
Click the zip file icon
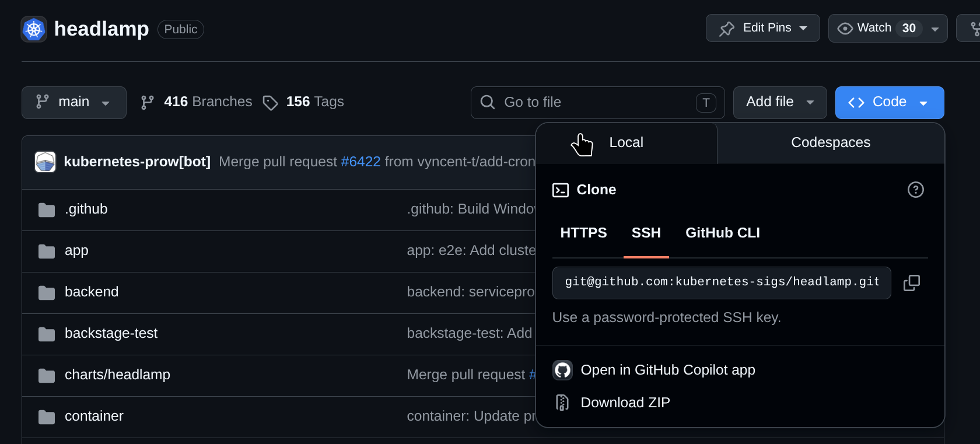tap(562, 403)
